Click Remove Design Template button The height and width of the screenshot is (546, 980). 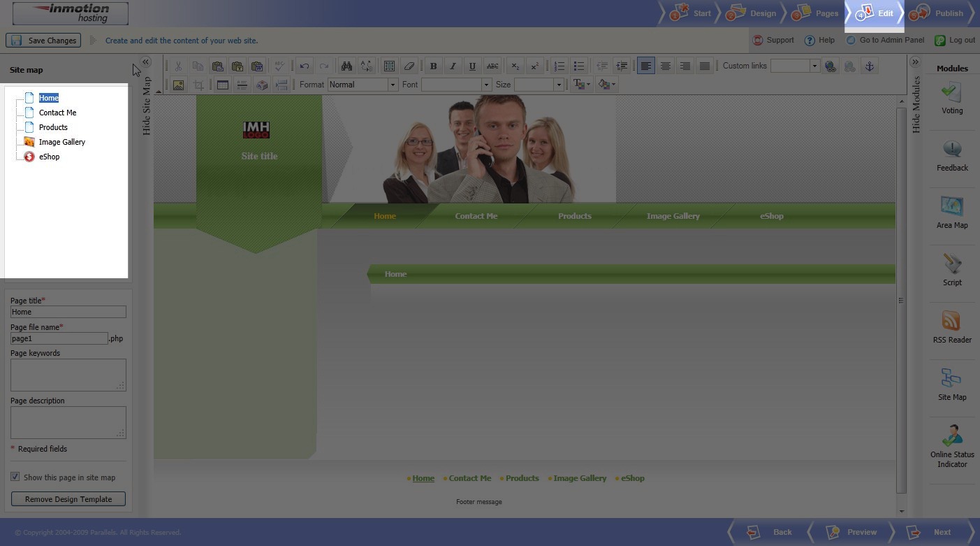pos(68,499)
